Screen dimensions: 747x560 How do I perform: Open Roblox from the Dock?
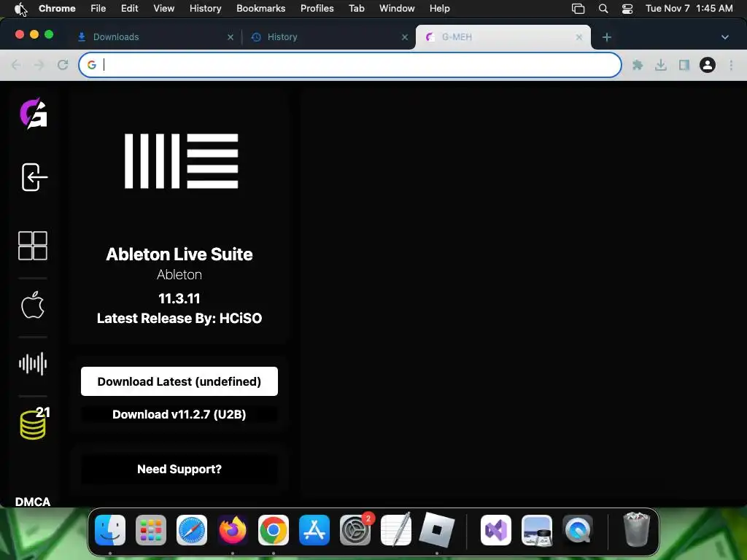[x=437, y=530]
